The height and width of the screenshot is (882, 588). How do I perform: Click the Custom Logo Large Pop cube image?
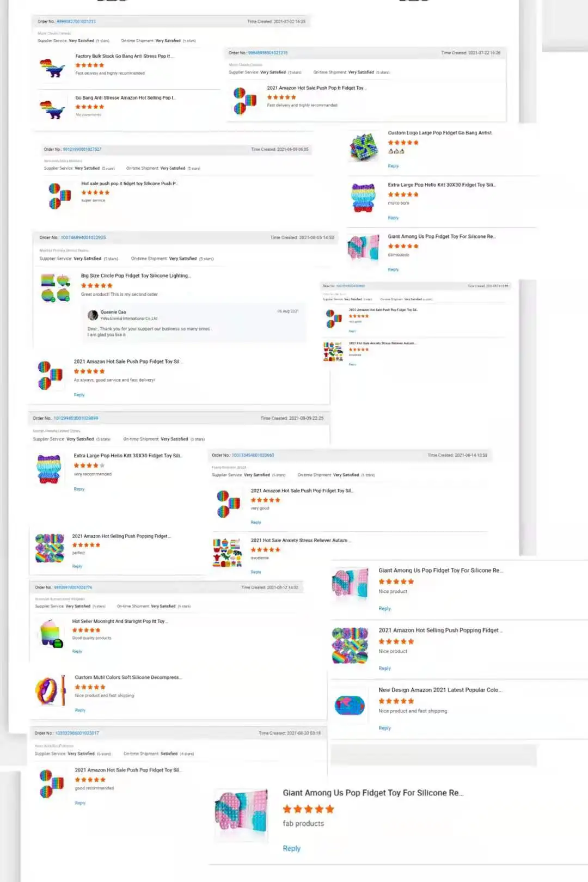coord(364,147)
